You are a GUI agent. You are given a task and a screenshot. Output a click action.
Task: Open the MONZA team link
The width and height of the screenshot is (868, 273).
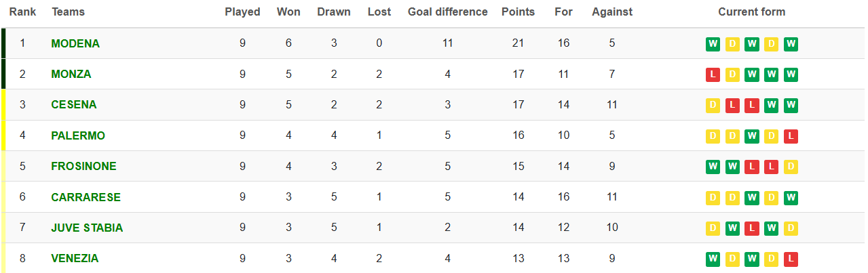coord(71,74)
